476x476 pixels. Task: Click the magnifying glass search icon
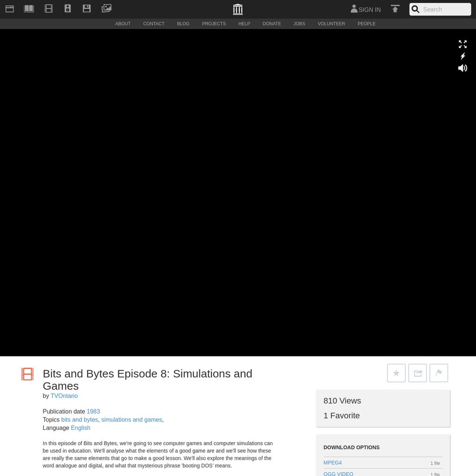pyautogui.click(x=415, y=9)
